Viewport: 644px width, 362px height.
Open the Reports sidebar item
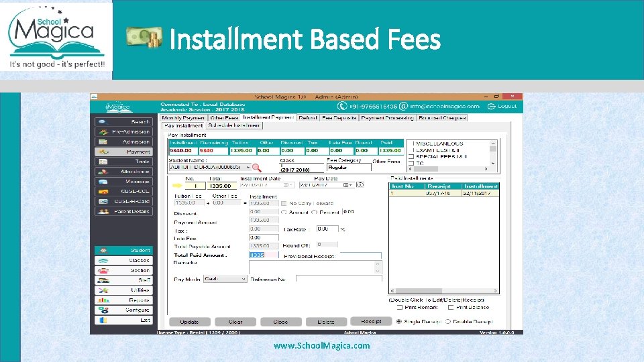[x=123, y=300]
